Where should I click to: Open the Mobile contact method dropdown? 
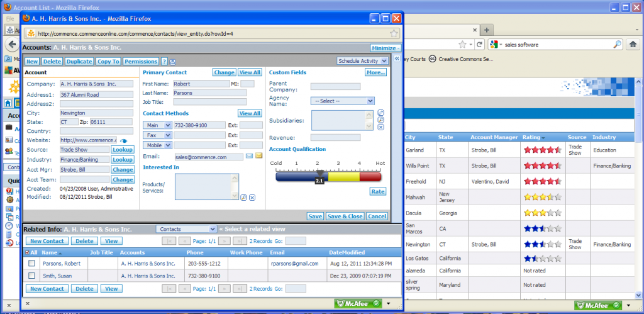(157, 145)
